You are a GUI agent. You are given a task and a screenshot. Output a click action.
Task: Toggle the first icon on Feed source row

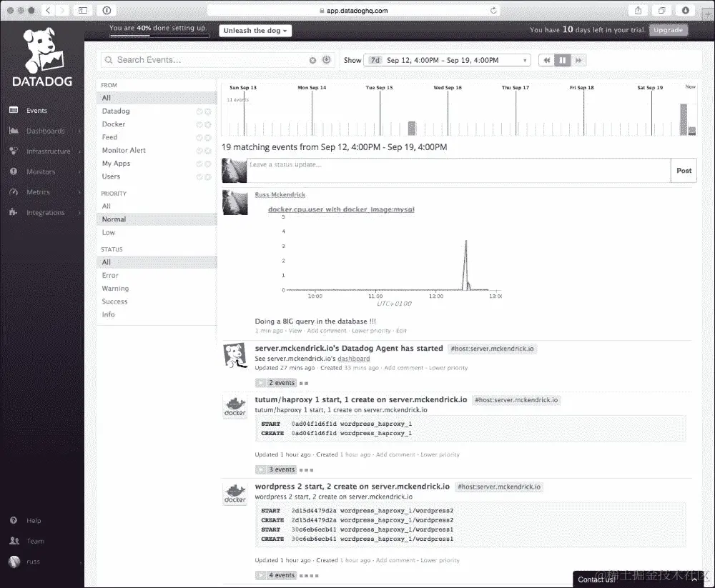[199, 138]
